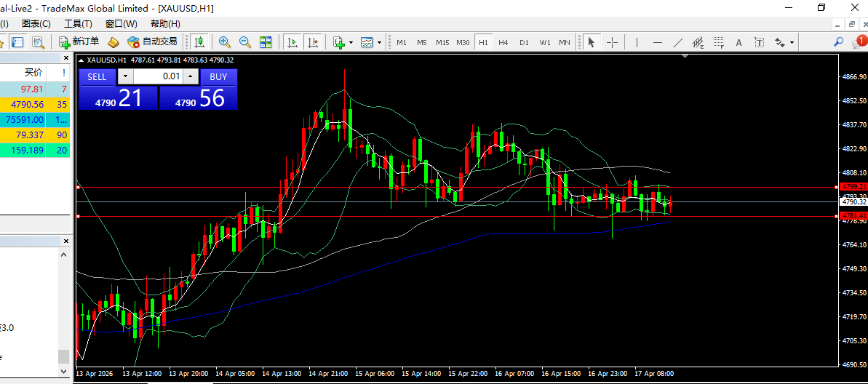
Task: Choose the arrows drawing icon
Action: (x=780, y=42)
